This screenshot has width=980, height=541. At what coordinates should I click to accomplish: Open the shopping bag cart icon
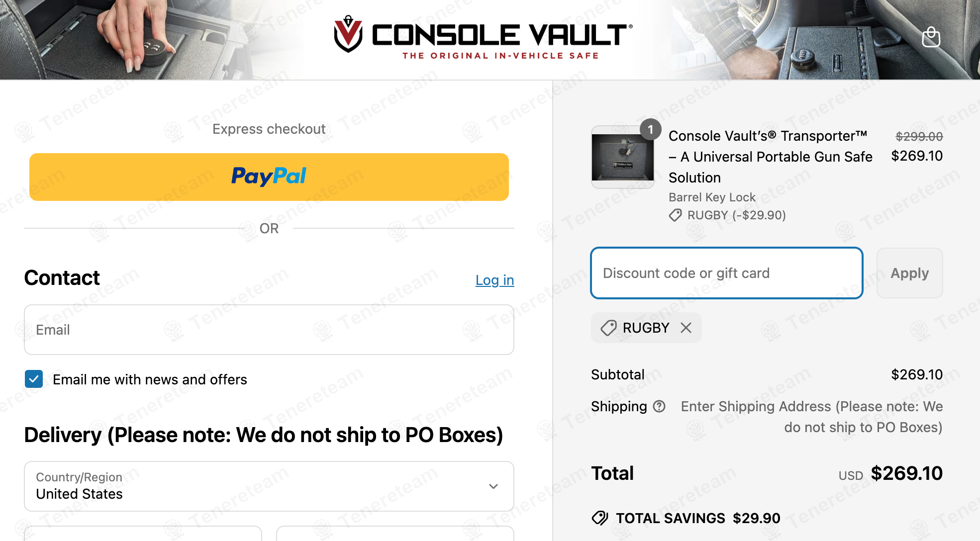coord(931,37)
